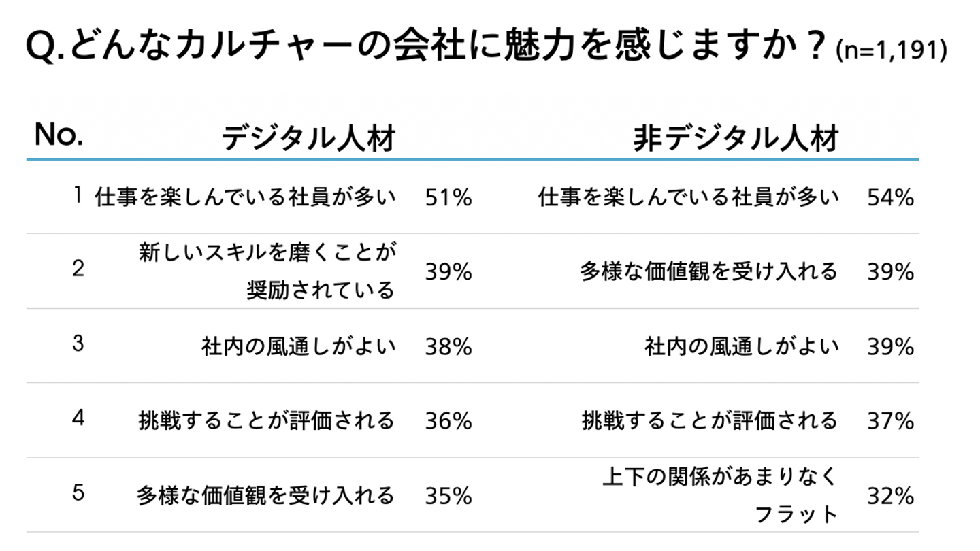This screenshot has height=551, width=980.
Task: Click the 39% beside "新しいスキルを磨くこと"
Action: tap(448, 272)
